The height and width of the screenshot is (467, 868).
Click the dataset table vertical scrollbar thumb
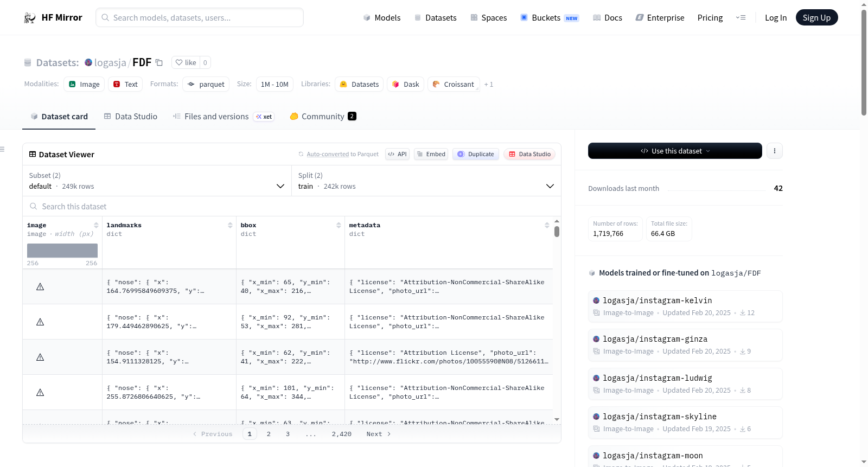[557, 232]
